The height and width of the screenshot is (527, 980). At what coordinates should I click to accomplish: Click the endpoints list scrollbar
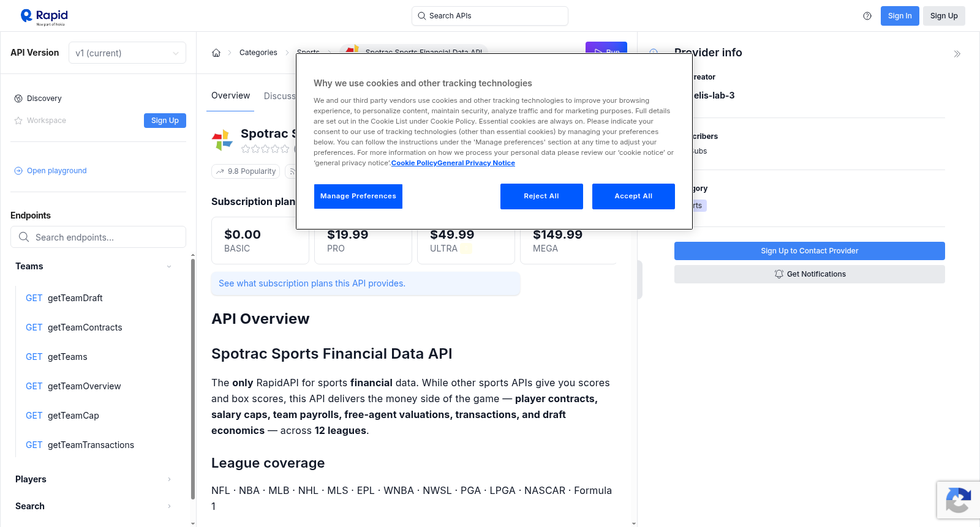tap(193, 379)
